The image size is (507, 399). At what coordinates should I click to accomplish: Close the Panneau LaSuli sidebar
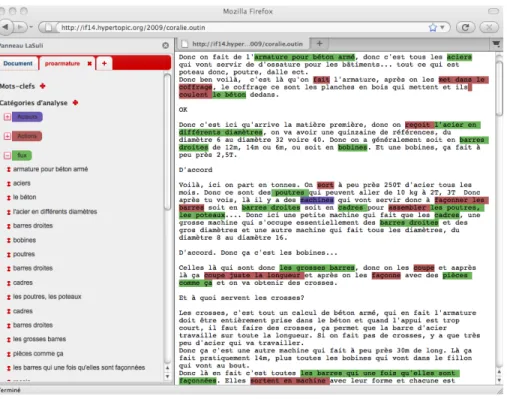click(x=165, y=45)
